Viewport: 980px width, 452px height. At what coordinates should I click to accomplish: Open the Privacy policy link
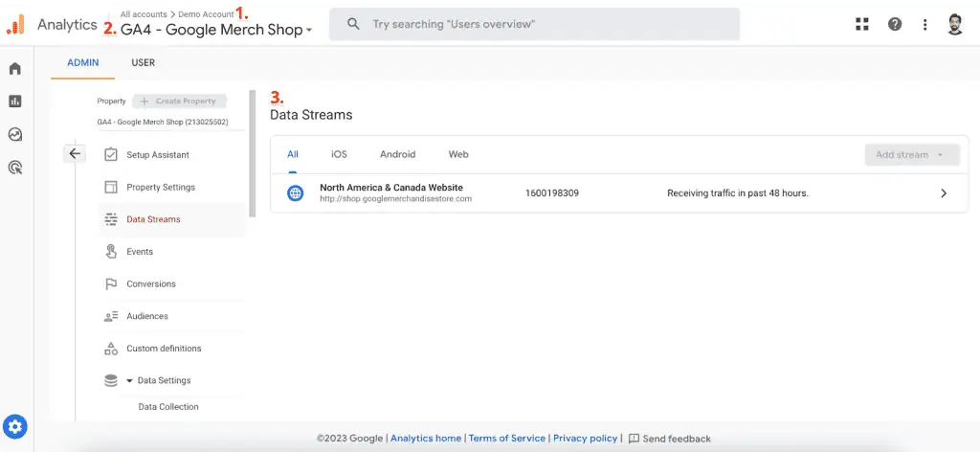[x=585, y=439]
